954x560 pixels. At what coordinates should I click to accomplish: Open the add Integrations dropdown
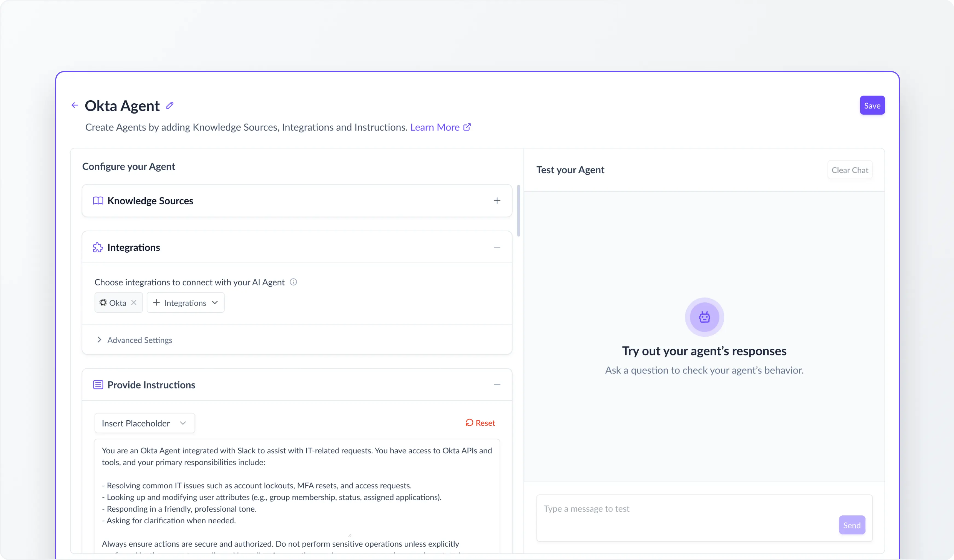pyautogui.click(x=185, y=303)
